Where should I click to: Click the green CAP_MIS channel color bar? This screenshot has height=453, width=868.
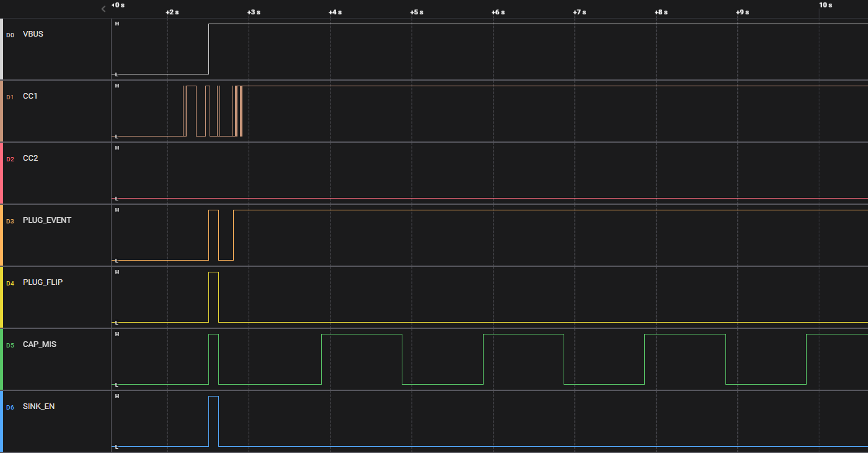1,359
